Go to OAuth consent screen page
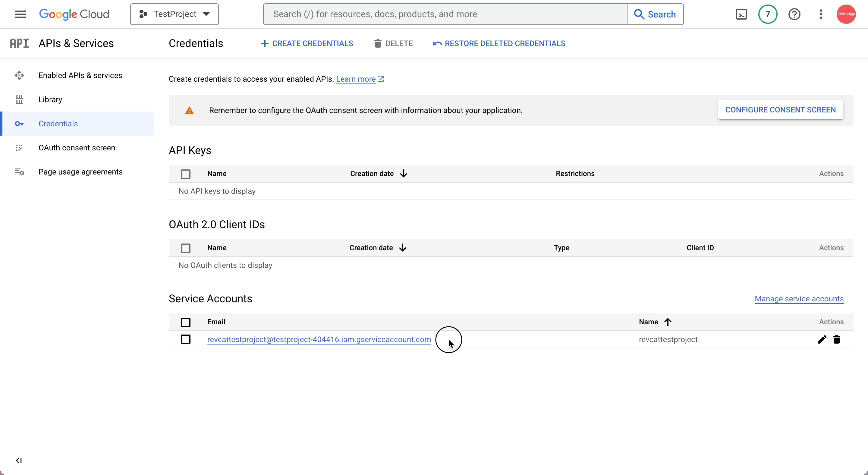The image size is (868, 475). click(x=77, y=148)
